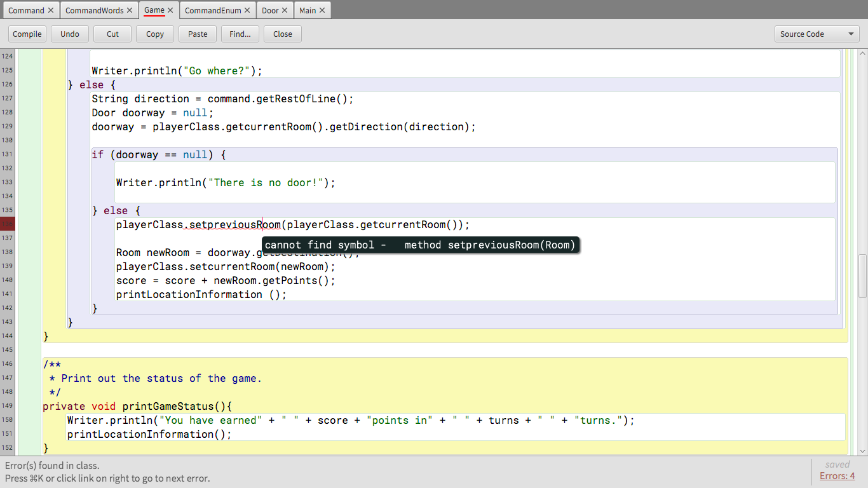Image resolution: width=868 pixels, height=488 pixels.
Task: Click the 'Door doorway = null;' line
Action: pyautogui.click(x=153, y=112)
